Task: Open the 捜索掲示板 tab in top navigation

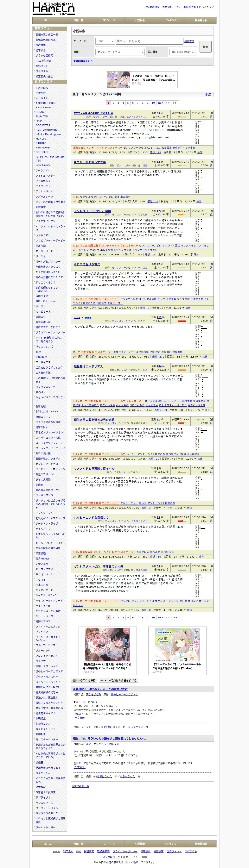Action: pyautogui.click(x=201, y=20)
